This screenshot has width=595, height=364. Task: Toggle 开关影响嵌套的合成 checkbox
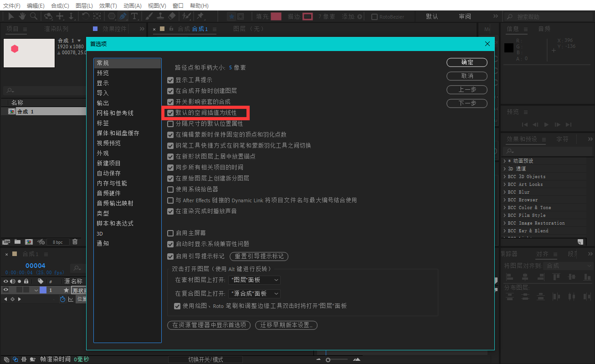coord(170,102)
